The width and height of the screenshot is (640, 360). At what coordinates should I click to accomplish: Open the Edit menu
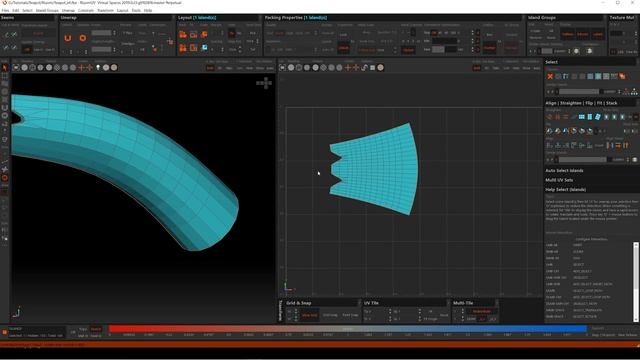coord(16,10)
